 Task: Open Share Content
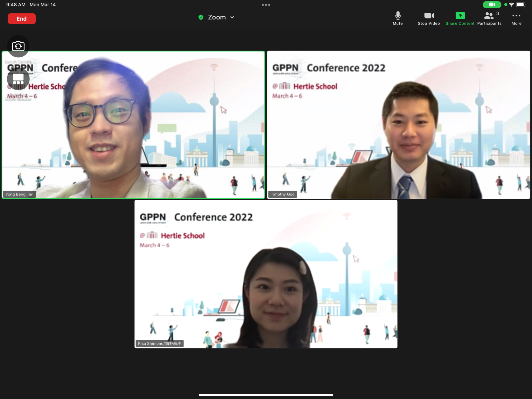point(460,18)
